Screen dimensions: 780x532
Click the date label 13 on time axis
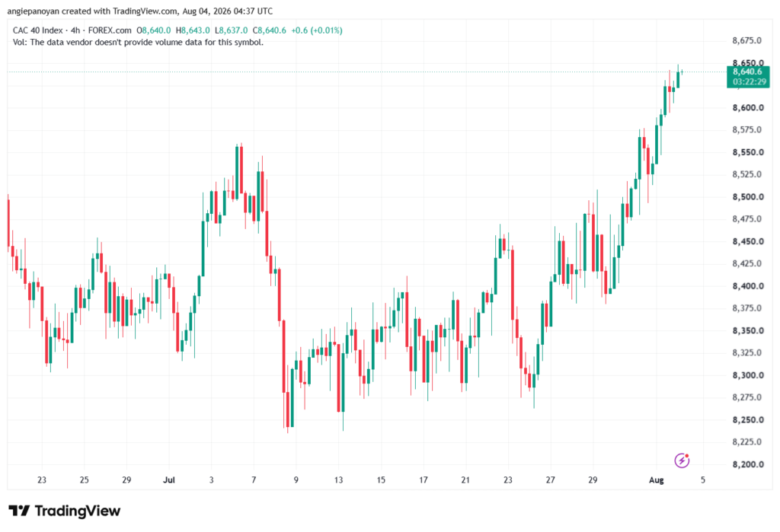click(x=339, y=479)
